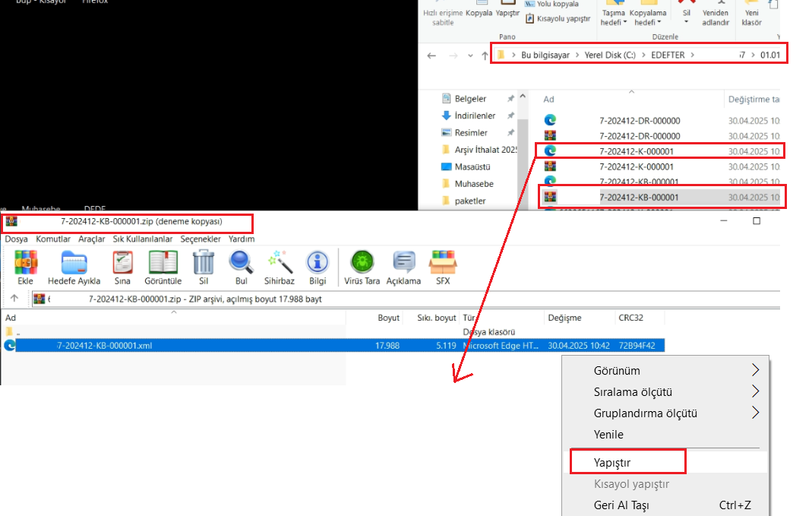The width and height of the screenshot is (812, 516).
Task: Click Kısayolu yapıştır in Explorer ribbon
Action: (x=558, y=19)
